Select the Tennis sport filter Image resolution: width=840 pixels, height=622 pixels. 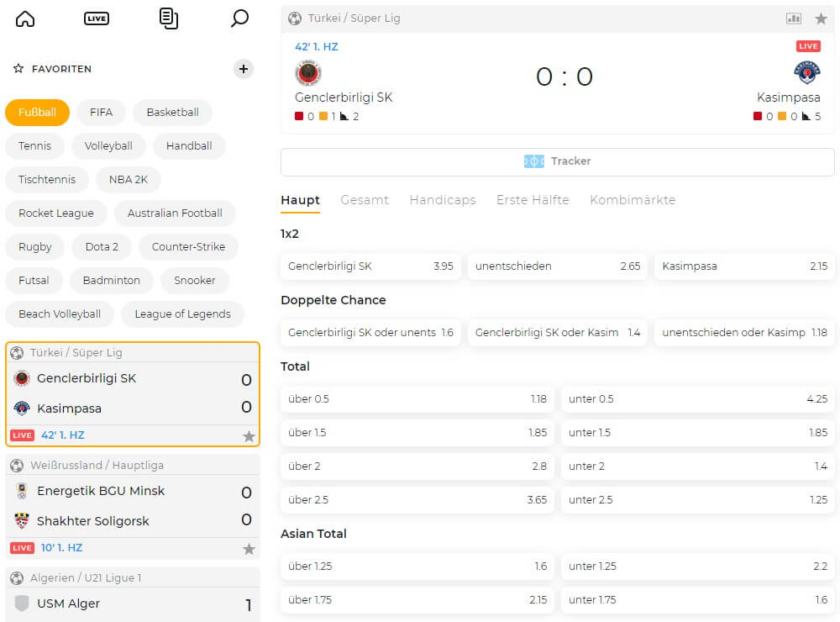(34, 146)
